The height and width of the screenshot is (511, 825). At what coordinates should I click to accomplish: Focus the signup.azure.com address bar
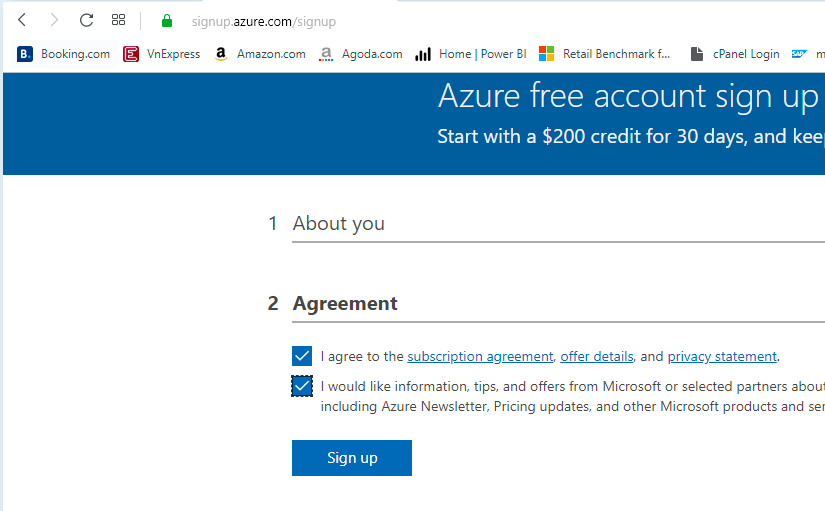[264, 22]
